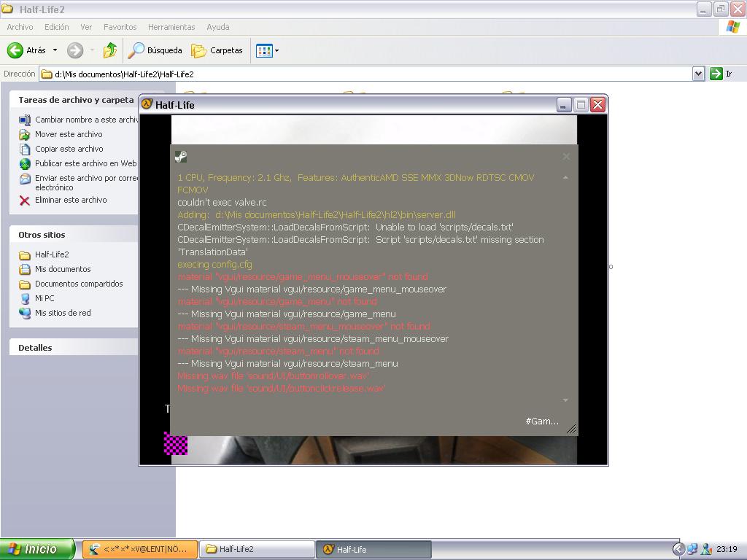This screenshot has height=560, width=747.
Task: Open the Ver menu
Action: [x=86, y=27]
